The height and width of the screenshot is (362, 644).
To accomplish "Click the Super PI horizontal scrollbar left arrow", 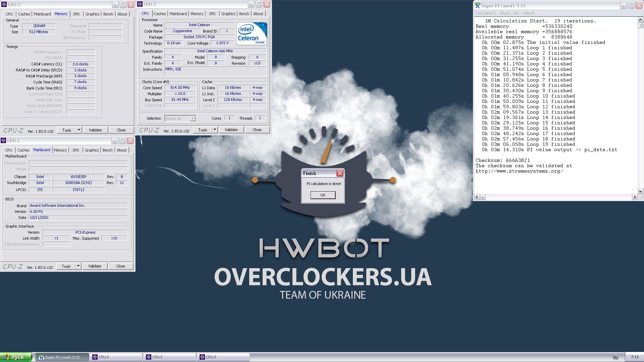I will click(477, 197).
